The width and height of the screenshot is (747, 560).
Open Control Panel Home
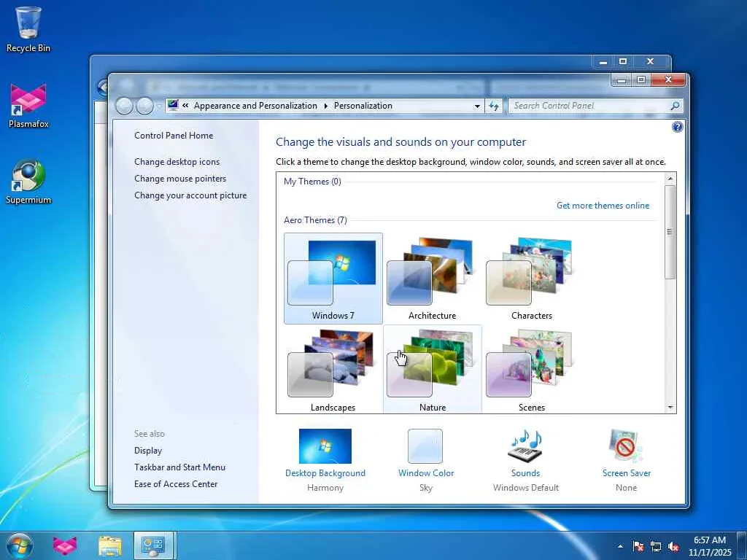(174, 135)
